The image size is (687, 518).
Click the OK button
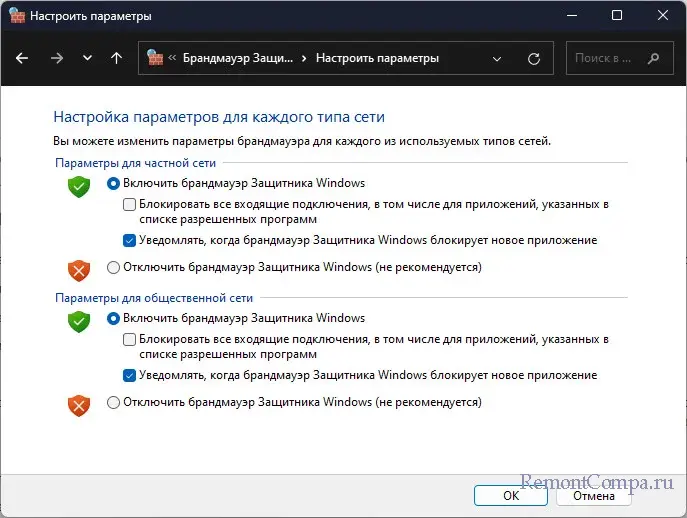click(x=510, y=494)
